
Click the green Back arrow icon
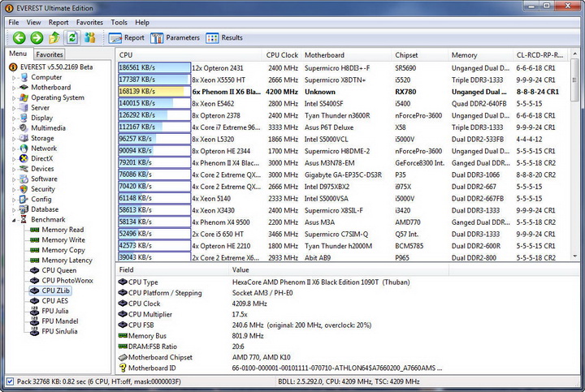pos(19,37)
